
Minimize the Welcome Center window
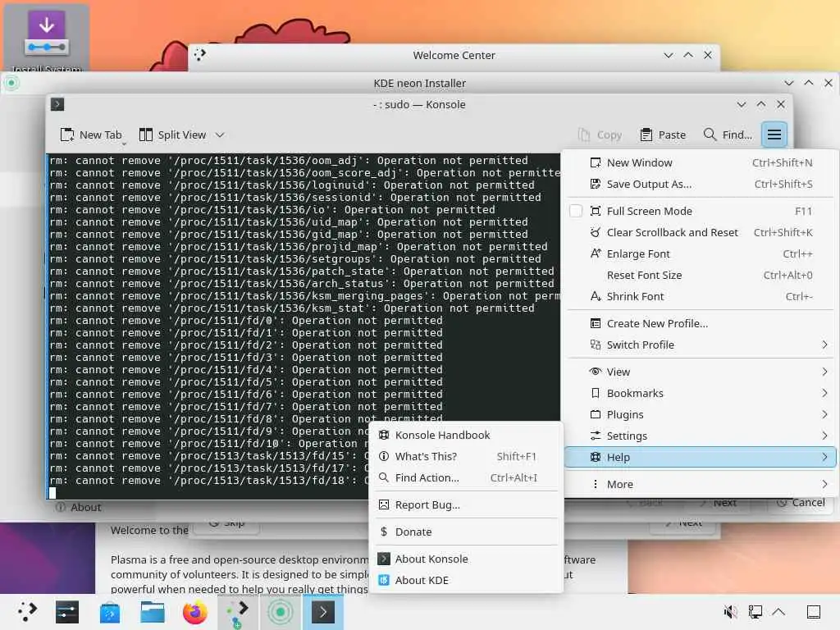(668, 55)
